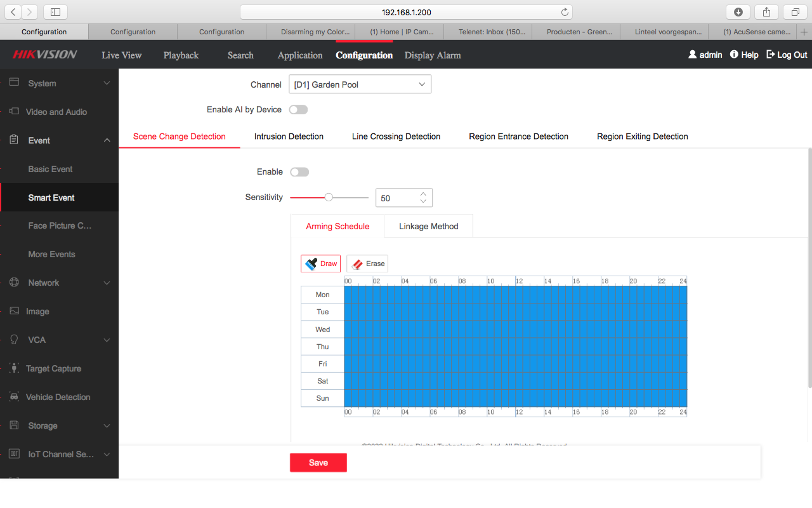
Task: Turn on Scene Change Detection Enable switch
Action: [299, 172]
